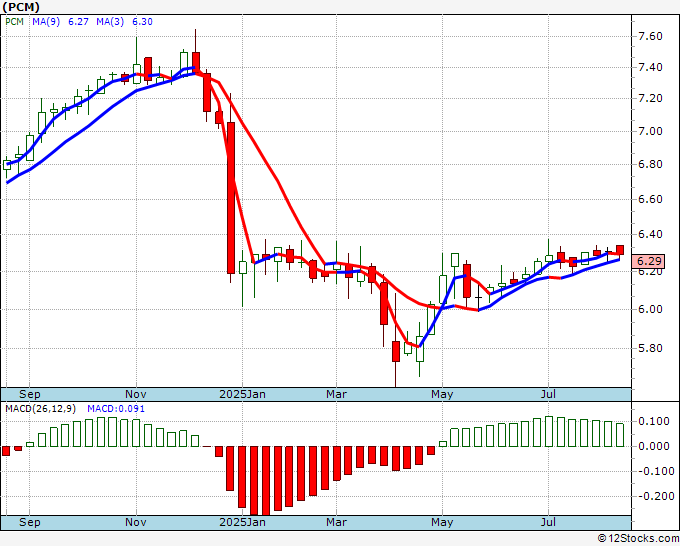Click 2025Jan on the MACD date axis

coord(242,522)
